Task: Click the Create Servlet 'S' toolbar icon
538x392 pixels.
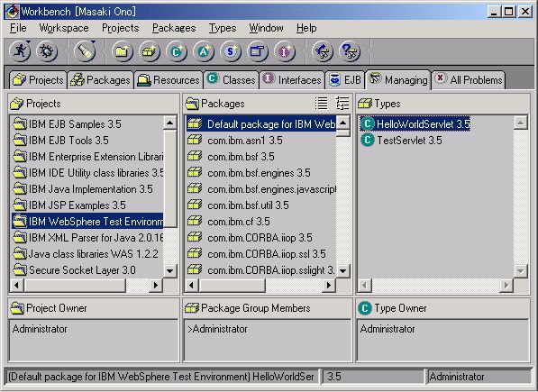Action: pyautogui.click(x=231, y=51)
